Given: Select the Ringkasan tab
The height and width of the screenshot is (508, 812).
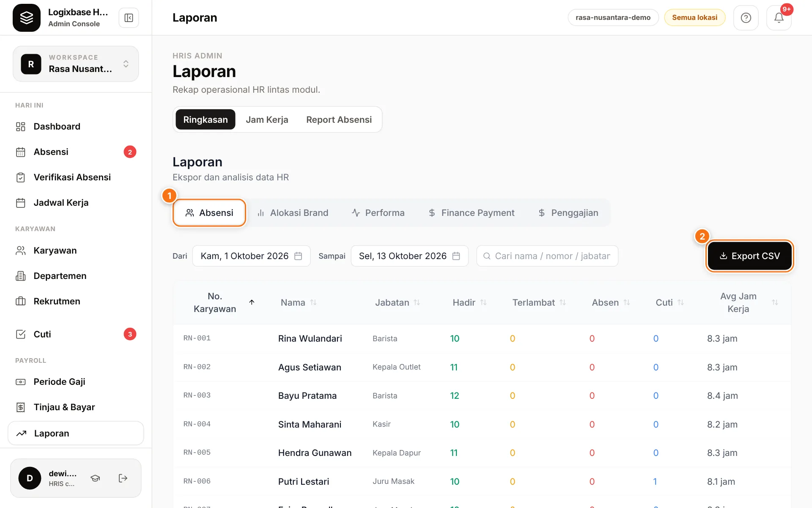Looking at the screenshot, I should 206,120.
